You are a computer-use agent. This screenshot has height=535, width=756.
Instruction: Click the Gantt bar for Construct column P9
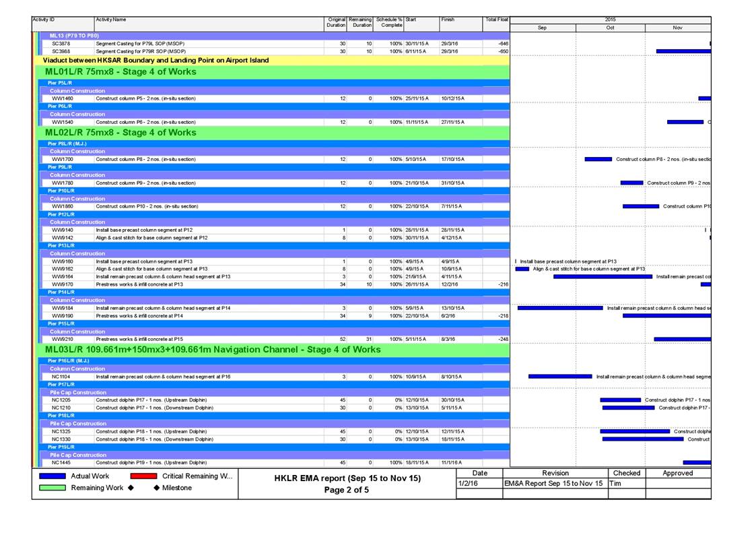(x=631, y=183)
